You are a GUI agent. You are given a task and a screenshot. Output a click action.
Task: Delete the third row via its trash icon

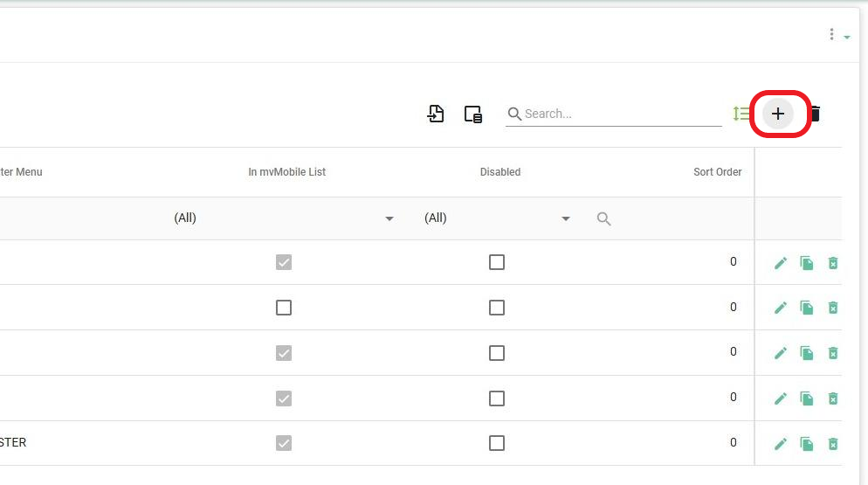pyautogui.click(x=833, y=353)
